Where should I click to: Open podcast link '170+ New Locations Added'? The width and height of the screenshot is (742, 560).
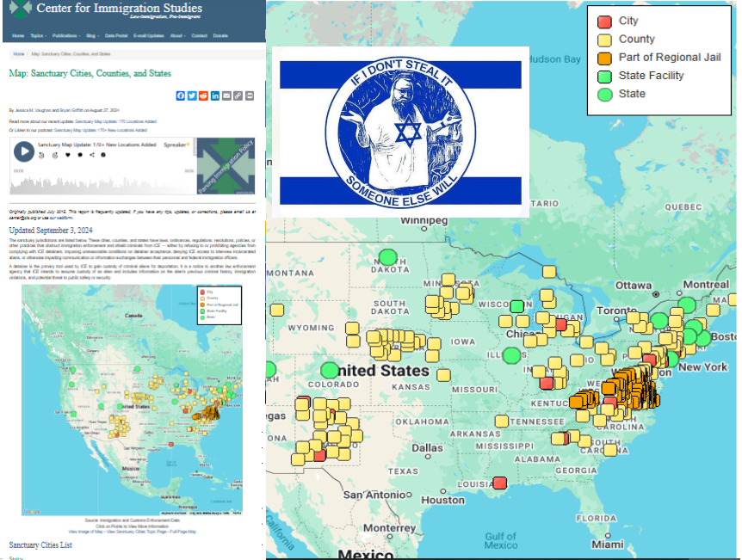(101, 130)
